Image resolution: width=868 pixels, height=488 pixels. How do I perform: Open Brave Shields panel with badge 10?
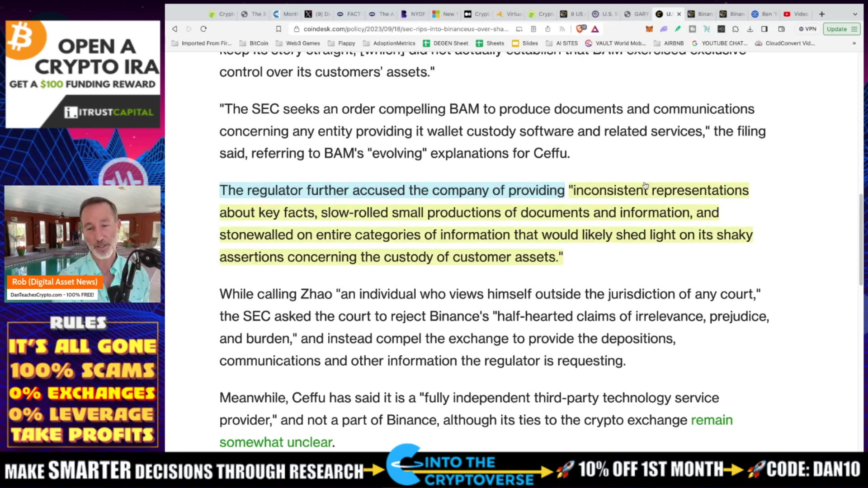(580, 29)
